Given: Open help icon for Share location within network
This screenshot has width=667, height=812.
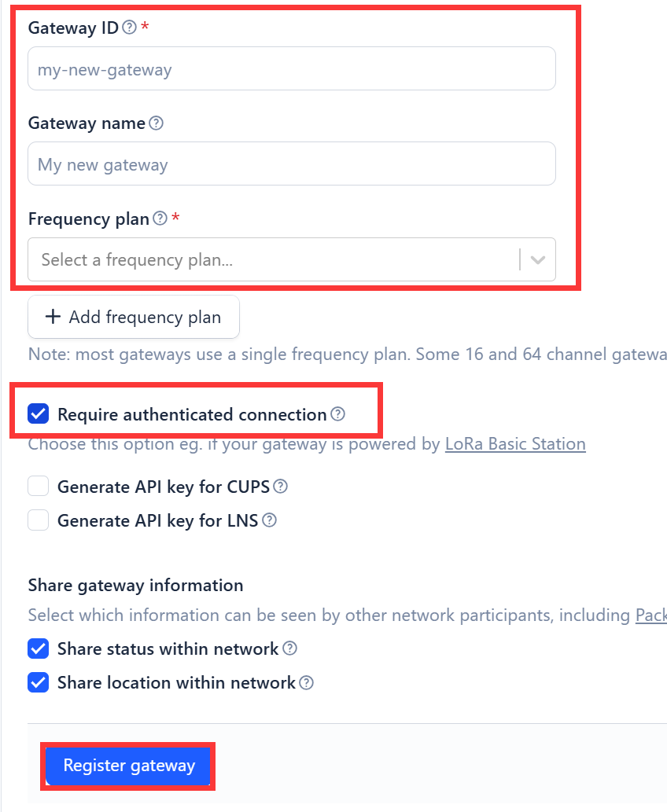Looking at the screenshot, I should click(307, 682).
